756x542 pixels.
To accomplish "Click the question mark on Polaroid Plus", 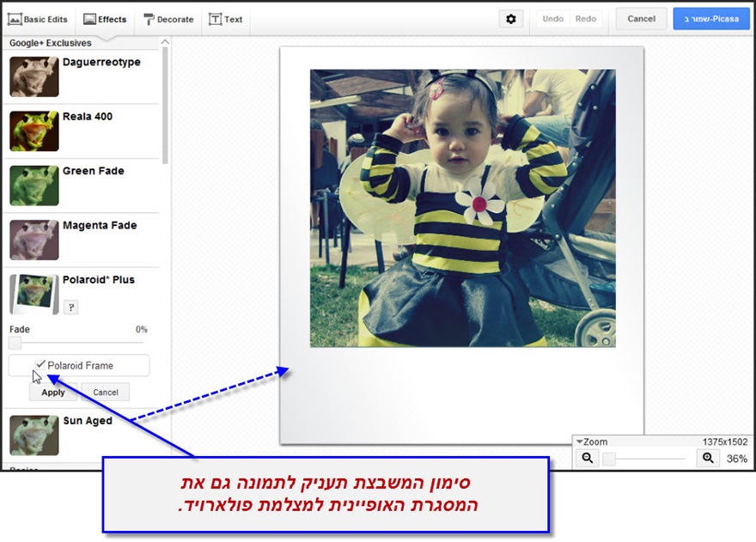I will point(70,307).
